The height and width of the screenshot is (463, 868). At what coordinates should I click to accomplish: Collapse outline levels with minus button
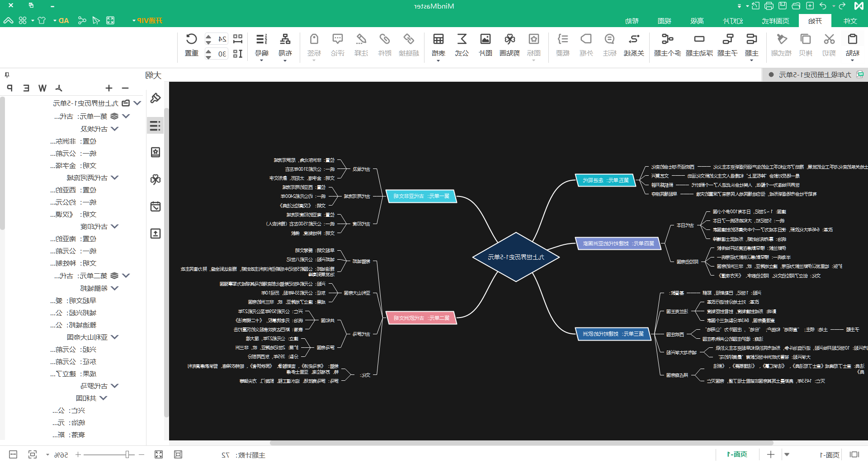coord(125,88)
